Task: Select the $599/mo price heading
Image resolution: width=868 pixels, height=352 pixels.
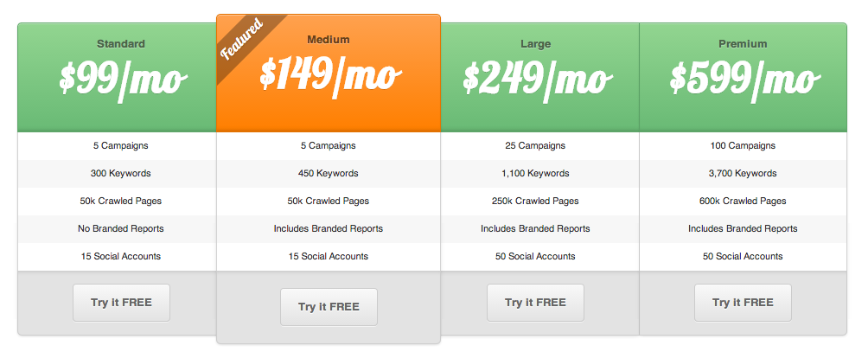Action: coord(743,80)
